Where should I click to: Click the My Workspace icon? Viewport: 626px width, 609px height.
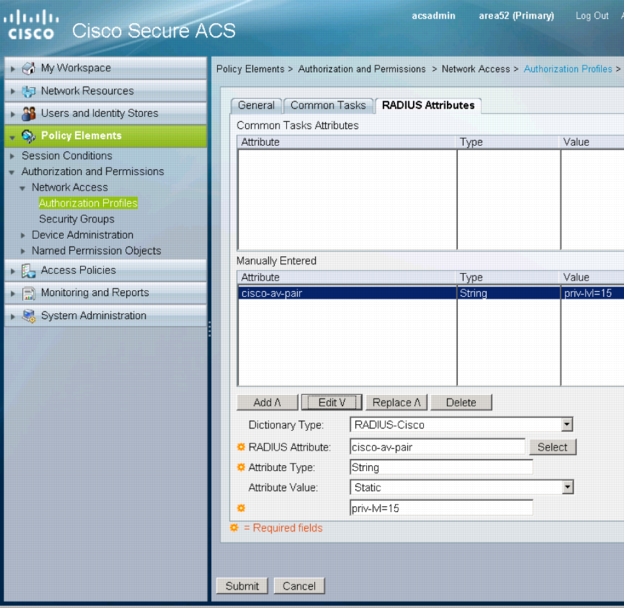tap(29, 68)
